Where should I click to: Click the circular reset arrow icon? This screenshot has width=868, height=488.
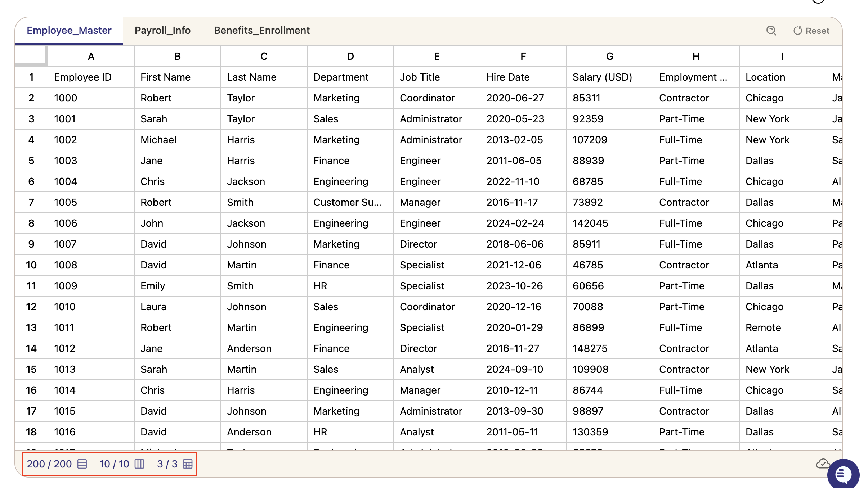(x=797, y=31)
